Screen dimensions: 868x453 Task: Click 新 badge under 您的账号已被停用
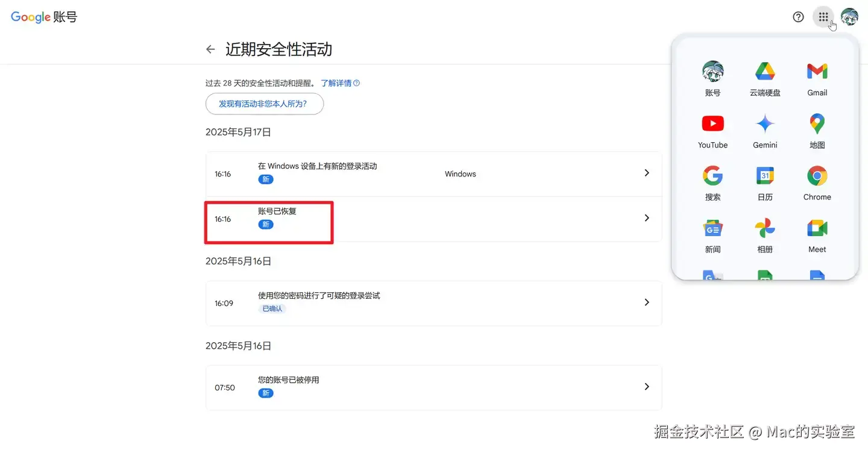(x=266, y=393)
